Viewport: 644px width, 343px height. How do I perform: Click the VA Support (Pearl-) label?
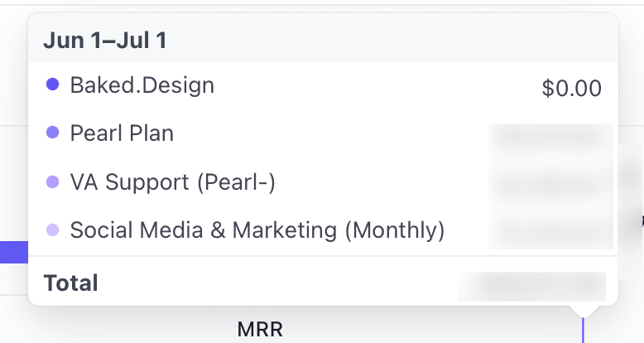point(172,181)
